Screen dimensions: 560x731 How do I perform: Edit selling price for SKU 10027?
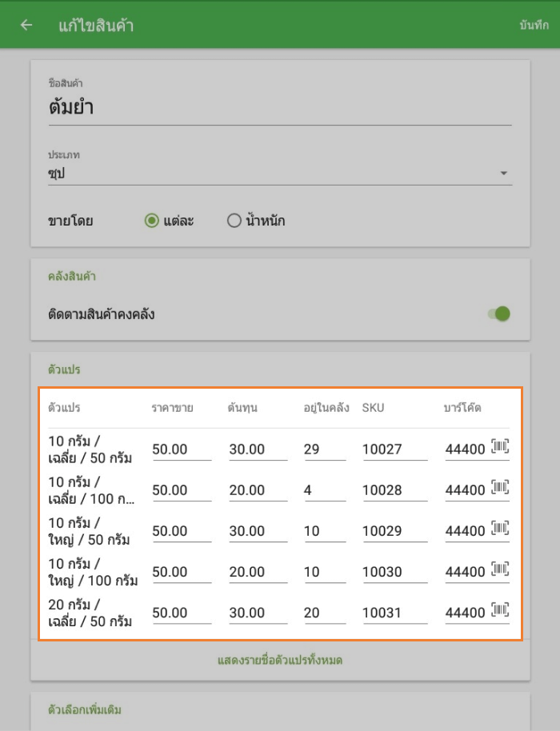181,449
